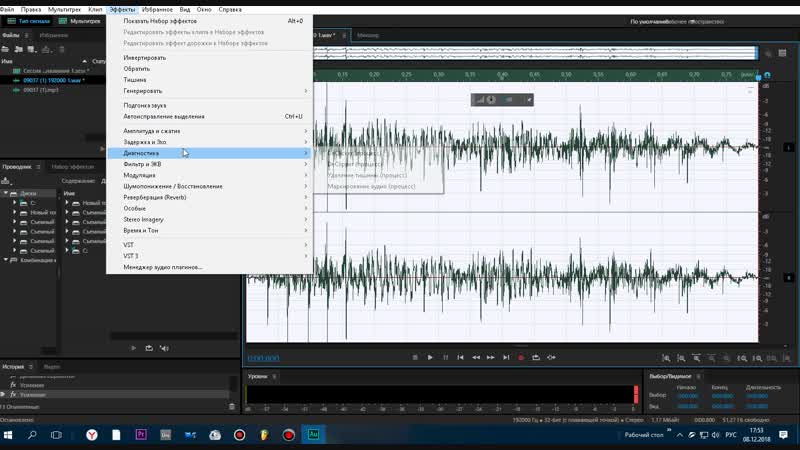The image size is (800, 450).
Task: Toggle Auto-Play speaker icon below file list
Action: coord(164,348)
